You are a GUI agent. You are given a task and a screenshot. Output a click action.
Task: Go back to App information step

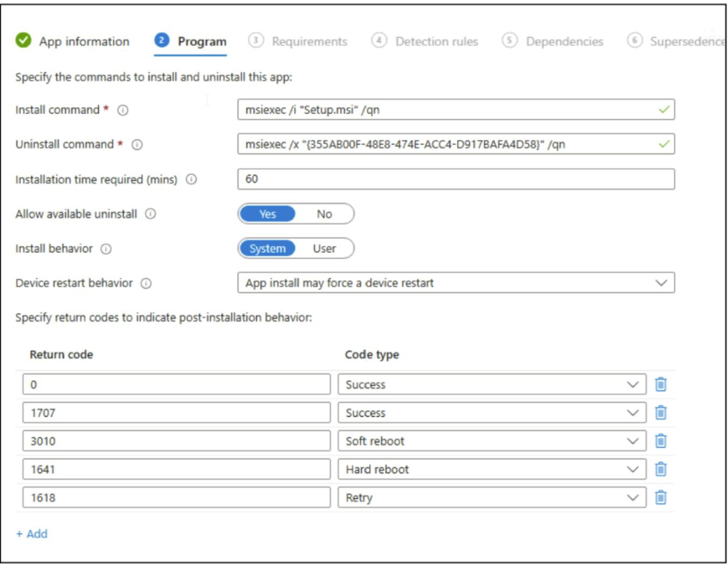(x=84, y=42)
